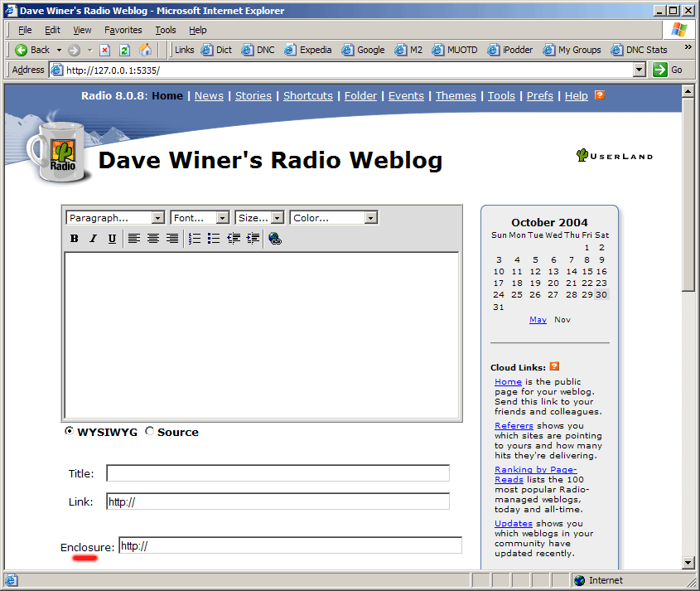The width and height of the screenshot is (700, 591).
Task: Click the browser Refresh icon
Action: click(125, 50)
